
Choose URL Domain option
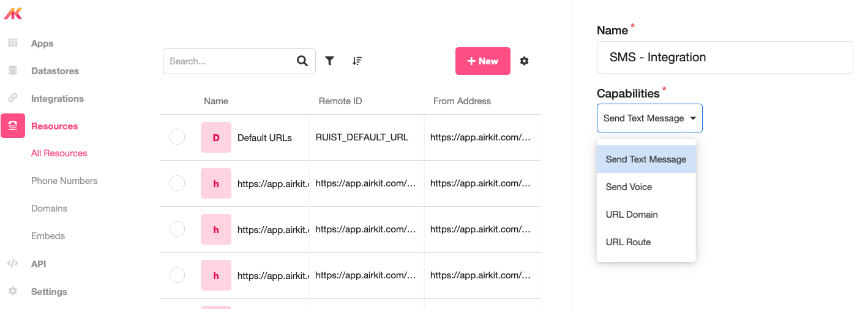click(646, 215)
